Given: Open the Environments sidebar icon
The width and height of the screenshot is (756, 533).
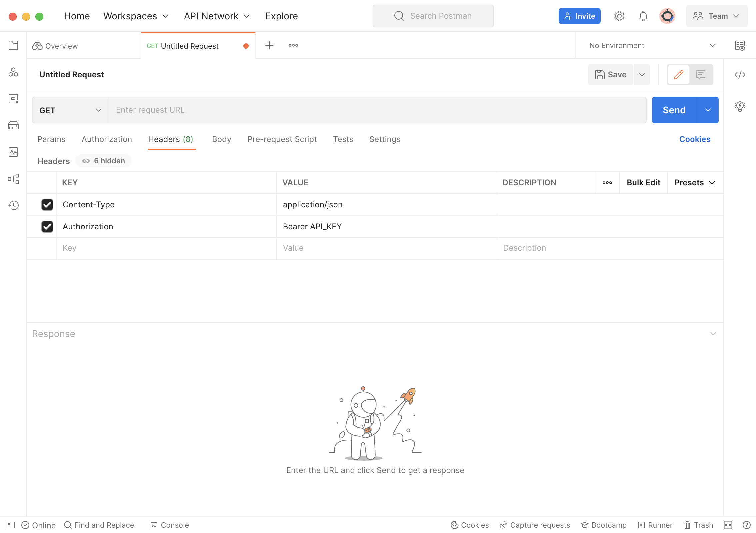Looking at the screenshot, I should click(13, 99).
